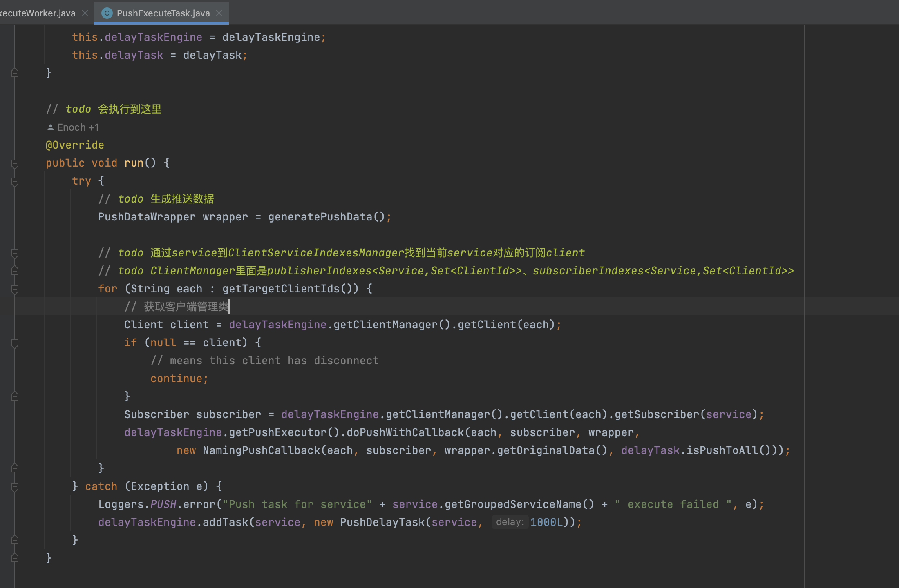Click the todo 会执行到这里 comment
Viewport: 899px width, 588px height.
[104, 109]
